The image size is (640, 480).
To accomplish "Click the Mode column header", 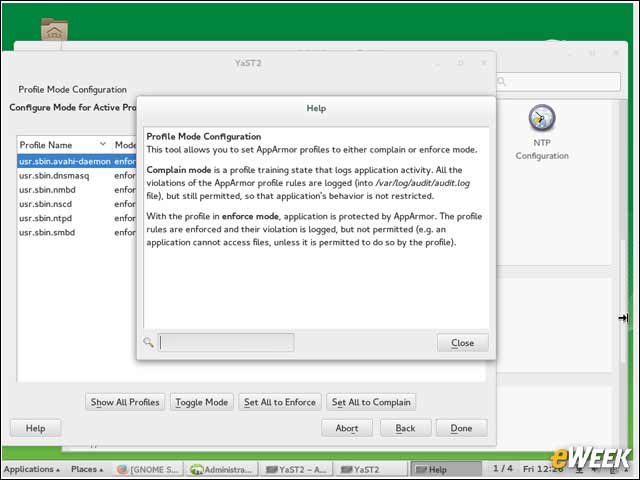I will [124, 145].
